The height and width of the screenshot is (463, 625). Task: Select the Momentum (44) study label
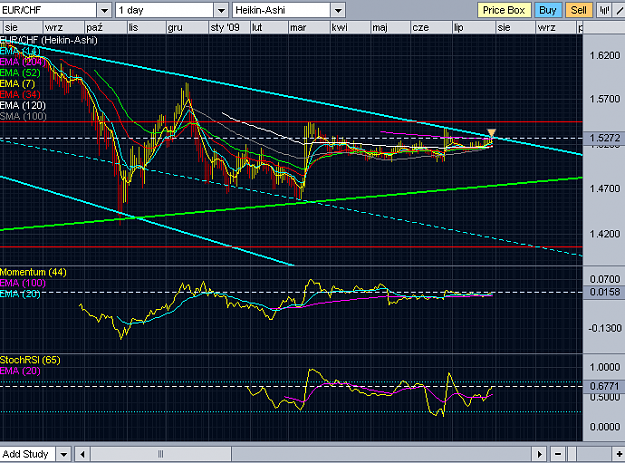(x=33, y=272)
